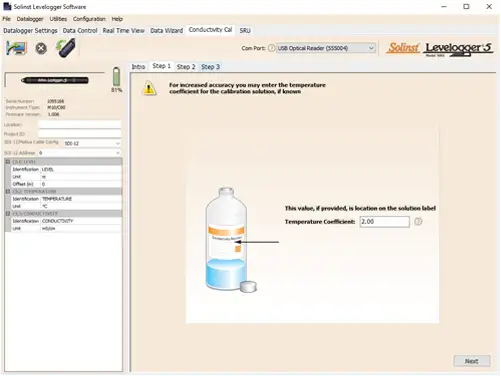
Task: Open the File menu
Action: click(x=7, y=19)
